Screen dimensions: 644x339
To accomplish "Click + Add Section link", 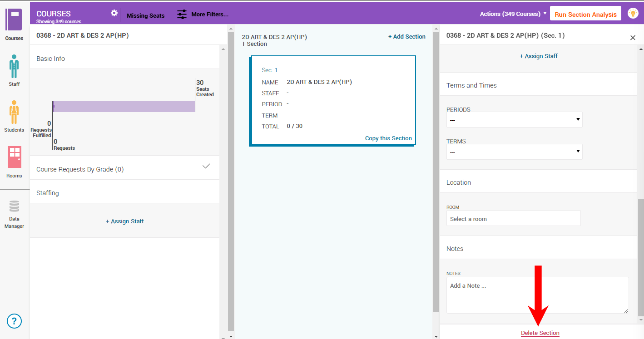I will [x=406, y=37].
